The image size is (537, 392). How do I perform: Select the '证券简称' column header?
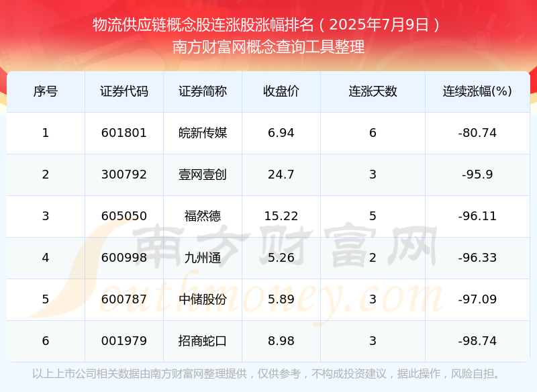pyautogui.click(x=203, y=91)
